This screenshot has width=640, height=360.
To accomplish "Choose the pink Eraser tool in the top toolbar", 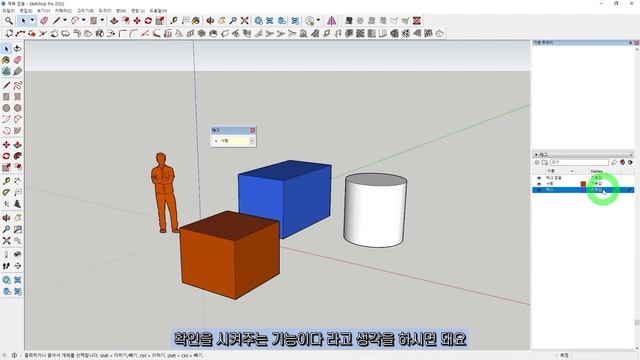I will [44, 20].
